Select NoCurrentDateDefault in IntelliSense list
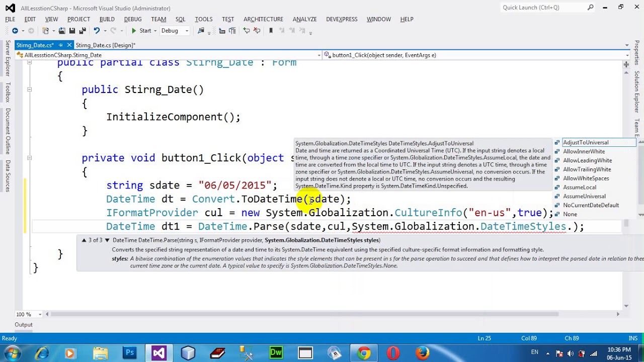Viewport: 644px width, 362px height. [595, 205]
